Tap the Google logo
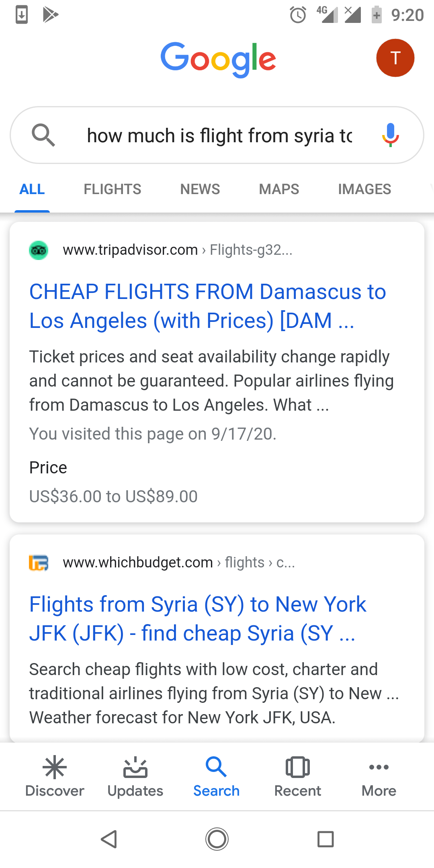434x868 pixels. click(218, 59)
